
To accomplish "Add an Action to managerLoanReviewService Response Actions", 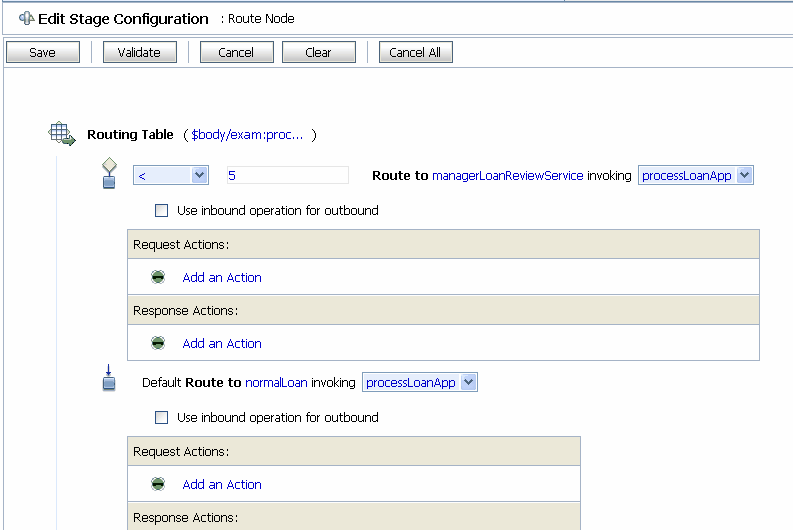I will pyautogui.click(x=222, y=343).
